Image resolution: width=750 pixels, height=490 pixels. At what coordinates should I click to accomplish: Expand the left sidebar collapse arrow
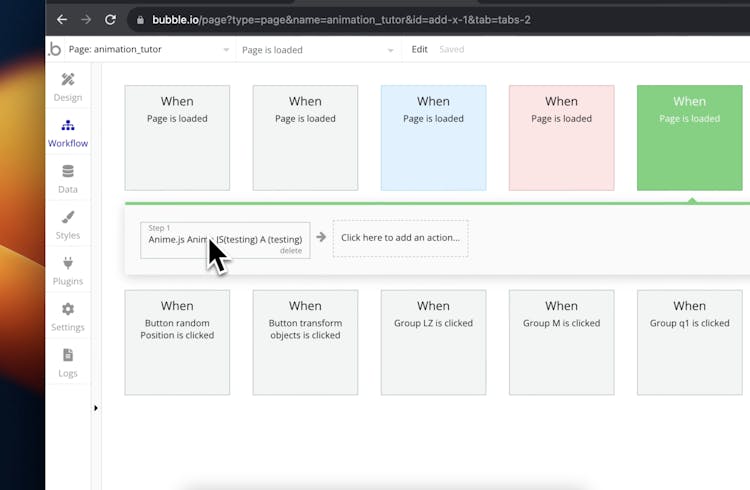(x=97, y=408)
